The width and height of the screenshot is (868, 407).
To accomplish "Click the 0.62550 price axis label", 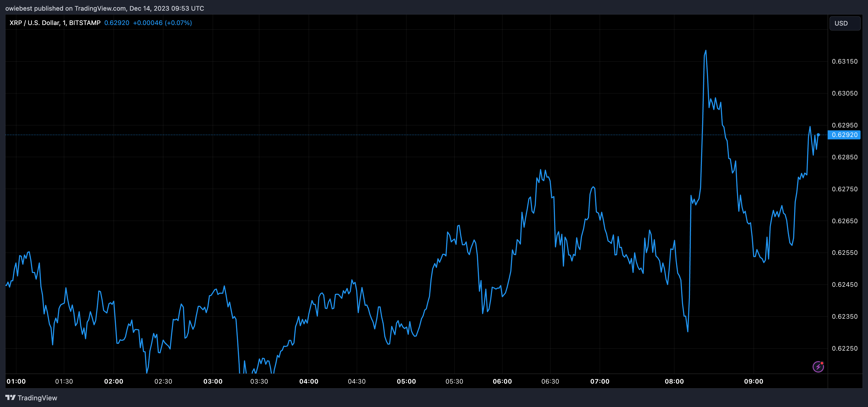I will [x=845, y=252].
